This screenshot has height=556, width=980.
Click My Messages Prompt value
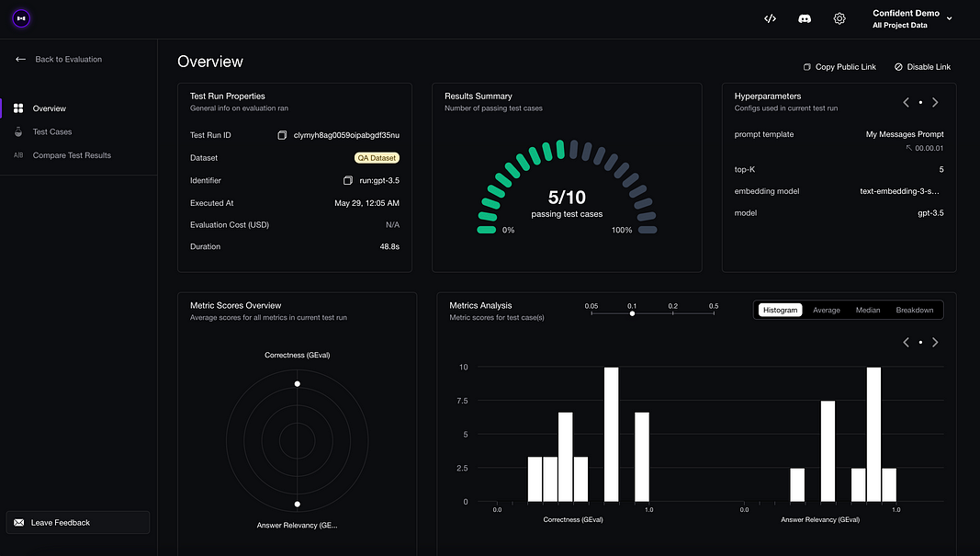905,134
